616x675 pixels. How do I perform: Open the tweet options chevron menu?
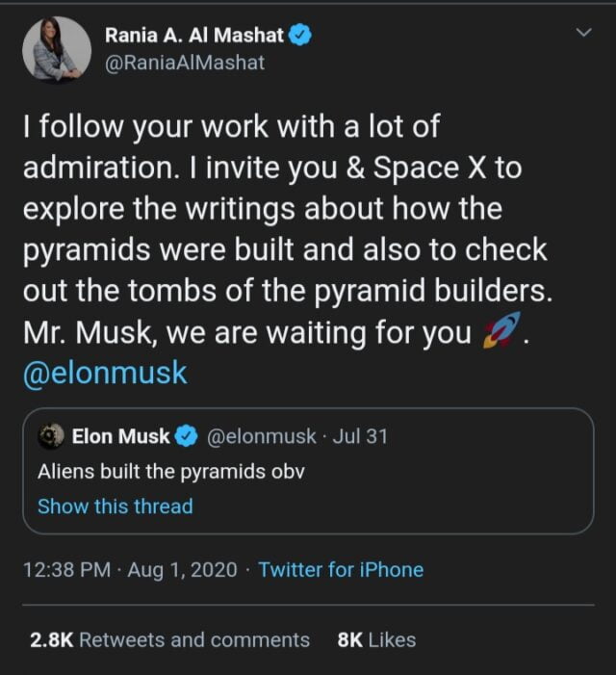584,34
